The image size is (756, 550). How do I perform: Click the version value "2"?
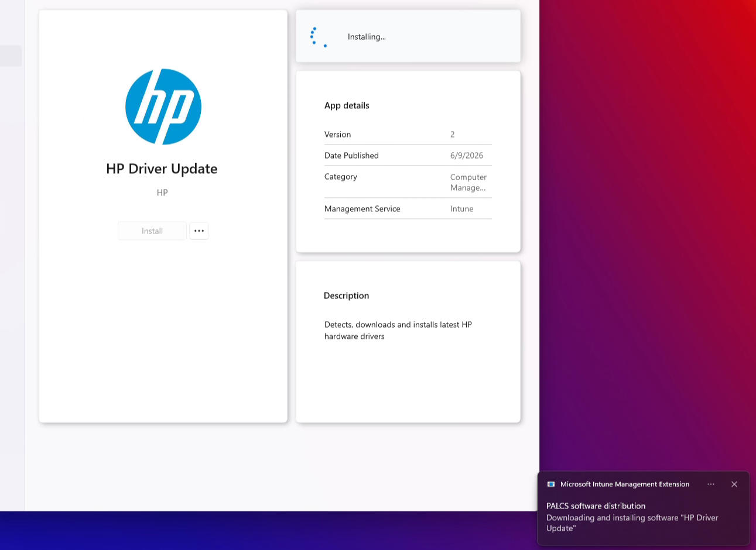click(x=453, y=135)
